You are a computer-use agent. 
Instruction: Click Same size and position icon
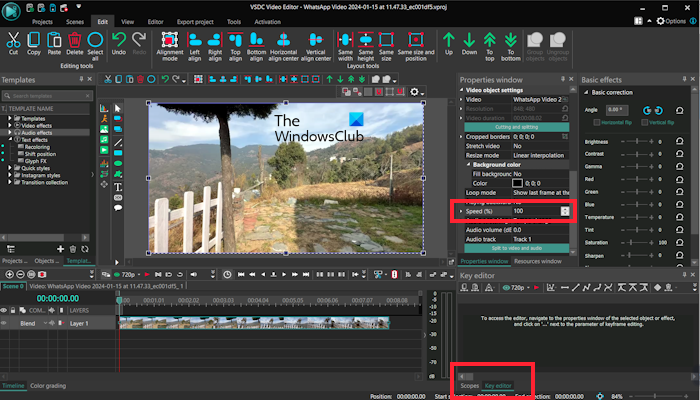coord(416,40)
